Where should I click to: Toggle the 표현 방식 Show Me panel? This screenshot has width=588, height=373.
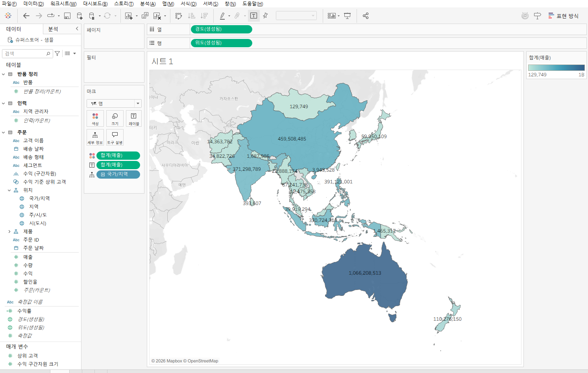[563, 16]
